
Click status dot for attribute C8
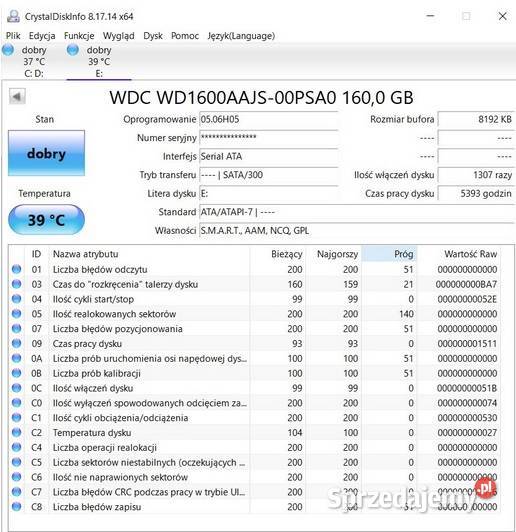(16, 507)
